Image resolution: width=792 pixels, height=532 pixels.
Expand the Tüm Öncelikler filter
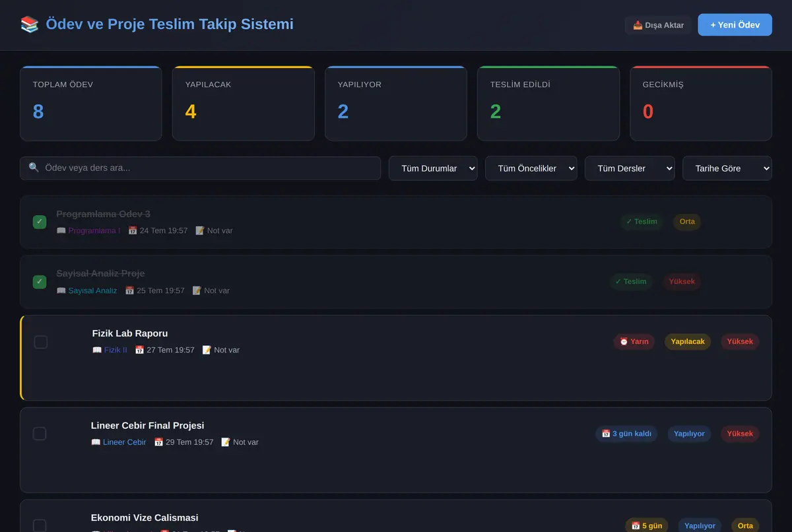[531, 168]
